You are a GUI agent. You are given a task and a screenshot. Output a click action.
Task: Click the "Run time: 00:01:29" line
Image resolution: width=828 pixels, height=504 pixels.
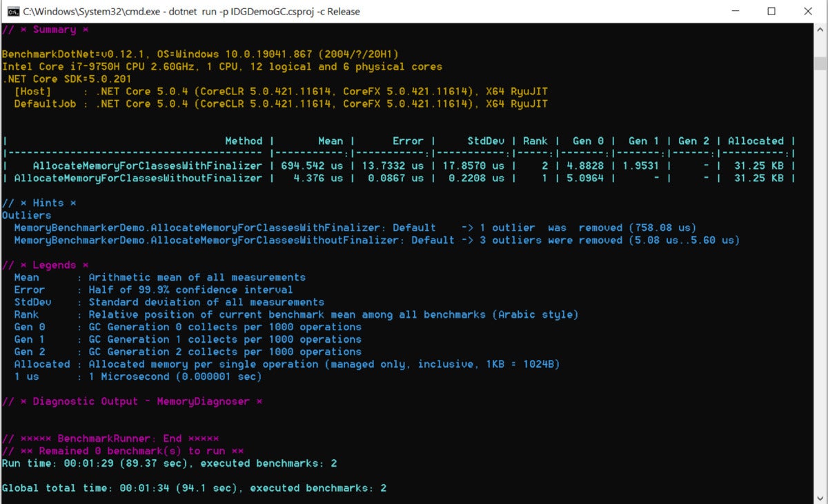169,464
